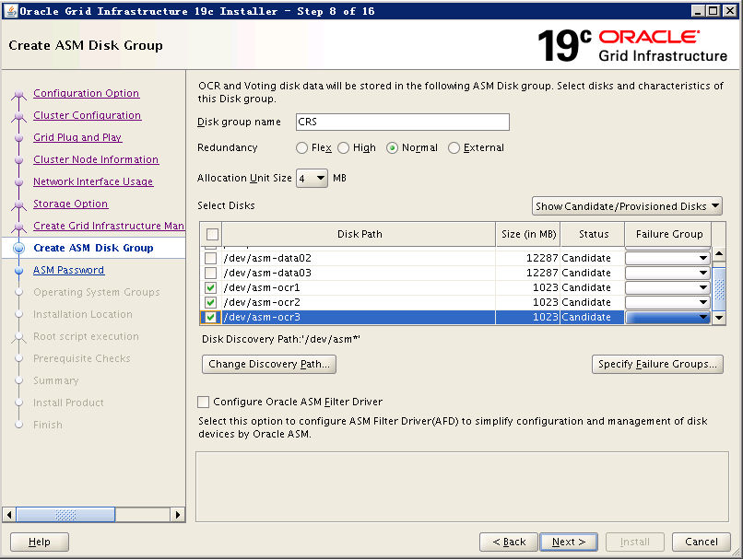The height and width of the screenshot is (560, 743).
Task: Click the disk table scroll down arrow
Action: (x=719, y=318)
